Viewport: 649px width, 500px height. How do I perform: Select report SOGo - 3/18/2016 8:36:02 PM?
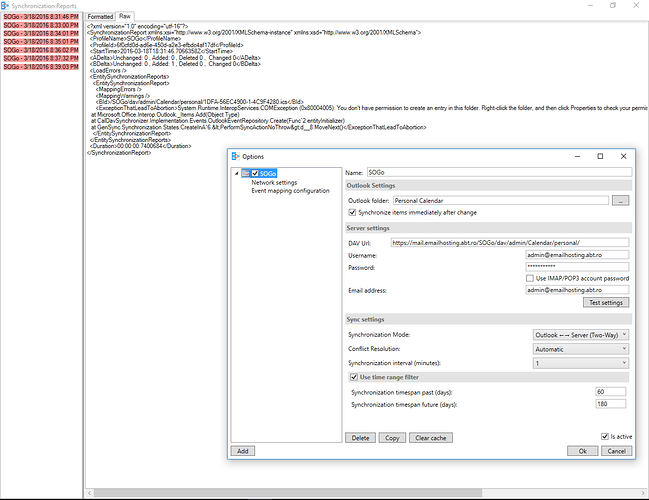click(41, 50)
